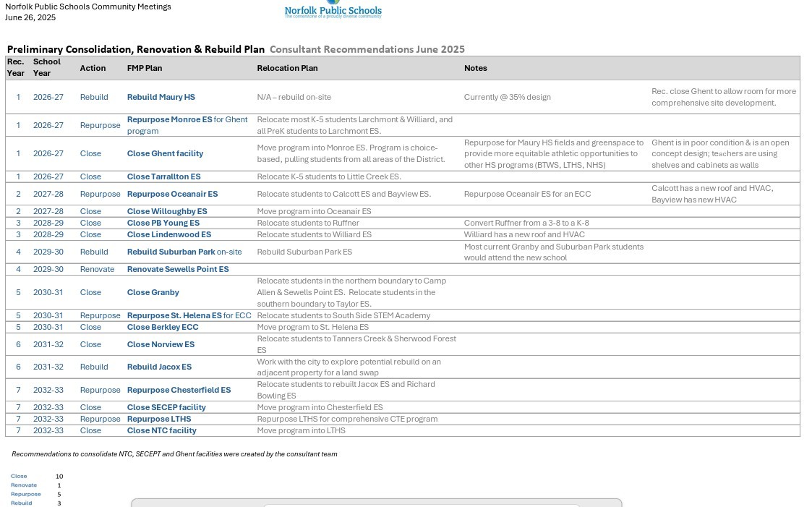Click 'Relocate K-5 students to Little Creek ES.'
This screenshot has width=812, height=507.
tap(329, 176)
